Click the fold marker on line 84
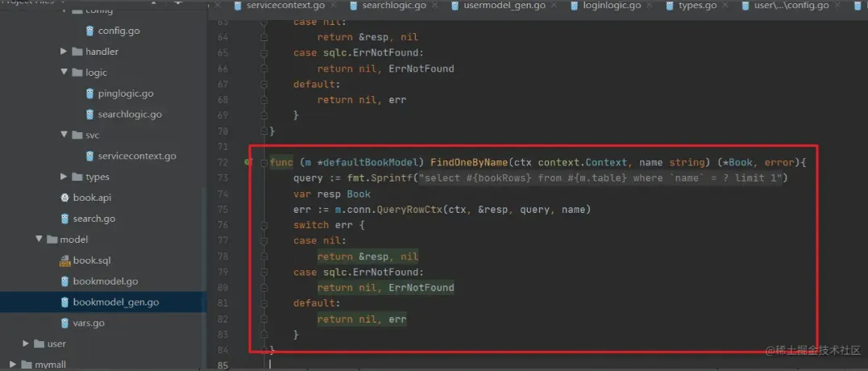868x371 pixels. pyautogui.click(x=264, y=348)
